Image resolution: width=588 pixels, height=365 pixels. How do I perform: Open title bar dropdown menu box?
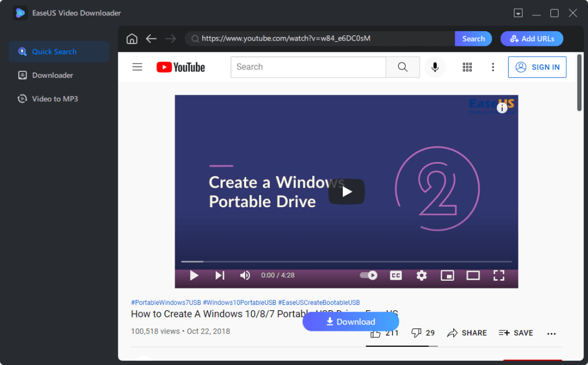[518, 13]
